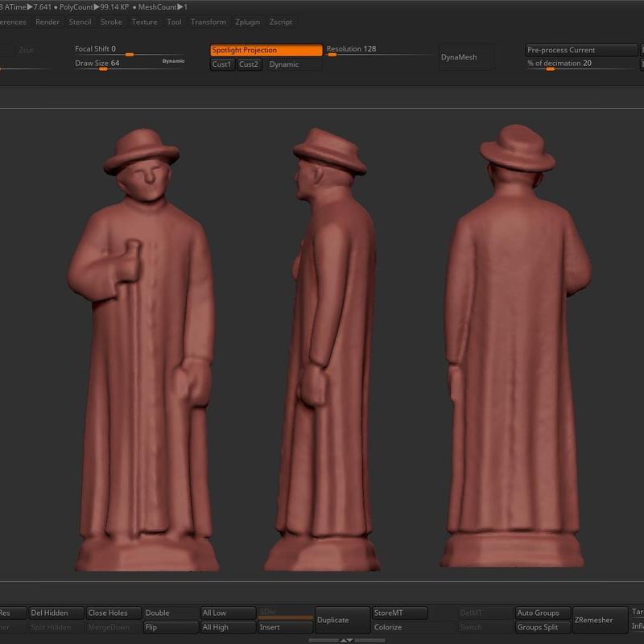Click Pre-process Current
This screenshot has height=644, width=644.
tap(582, 50)
